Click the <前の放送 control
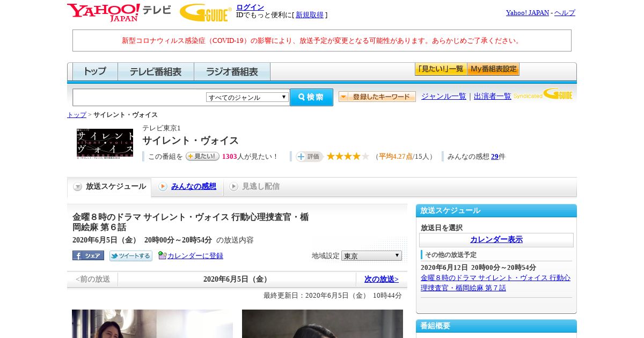This screenshot has height=338, width=644. click(93, 279)
